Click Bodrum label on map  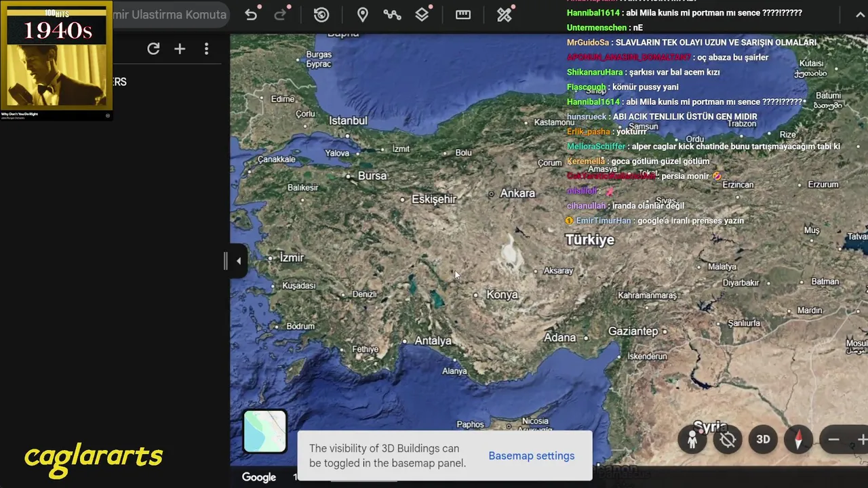[300, 326]
